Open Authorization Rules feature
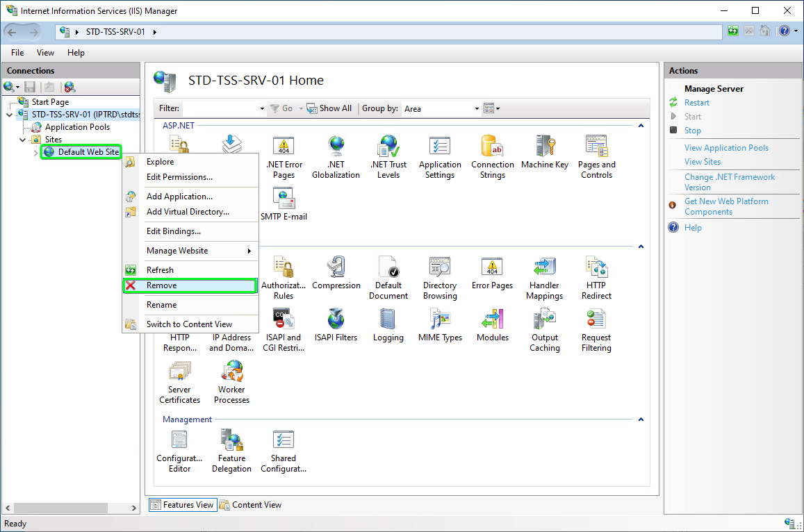This screenshot has height=532, width=804. tap(284, 279)
